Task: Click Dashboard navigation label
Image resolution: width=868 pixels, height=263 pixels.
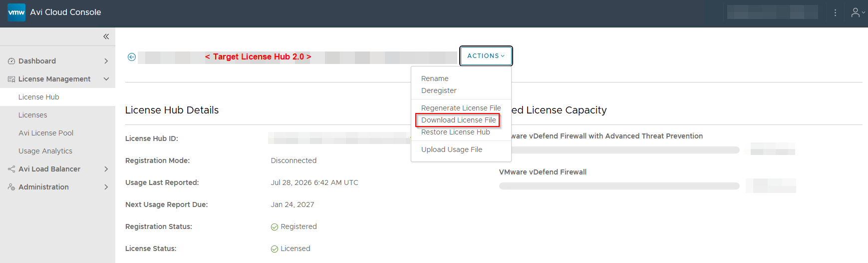Action: (37, 61)
